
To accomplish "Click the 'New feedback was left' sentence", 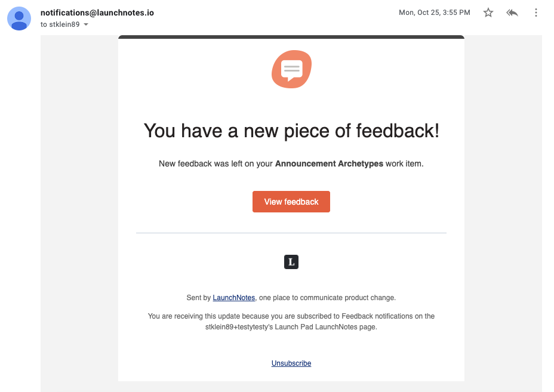I will click(291, 164).
